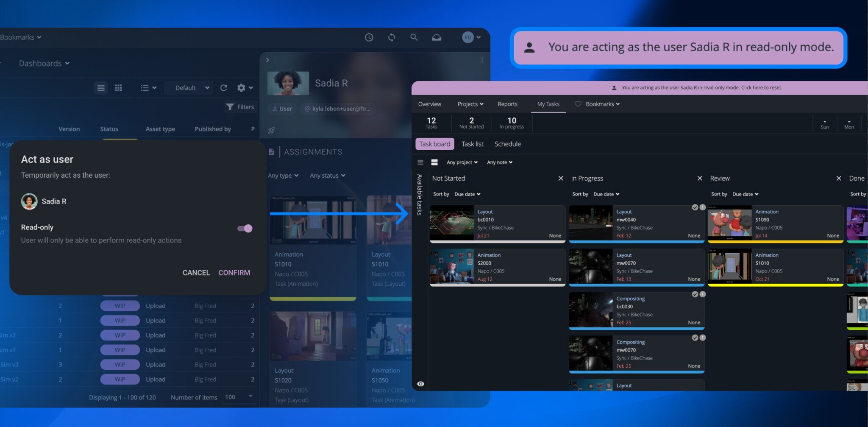The height and width of the screenshot is (427, 868).
Task: Switch to list view layout icon
Action: (101, 88)
